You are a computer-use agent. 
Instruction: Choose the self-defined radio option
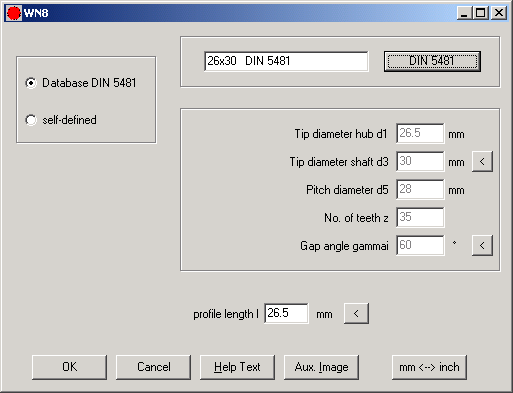tap(61, 120)
